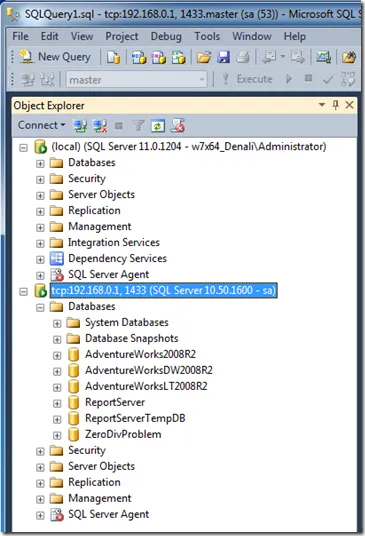Click the Disconnect icon in Object Explorer

[100, 126]
